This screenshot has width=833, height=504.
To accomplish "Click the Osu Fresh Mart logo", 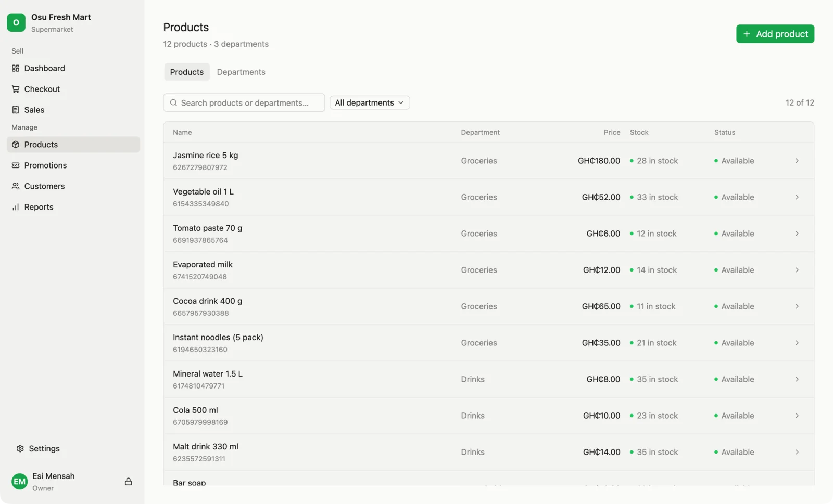I will pos(16,22).
